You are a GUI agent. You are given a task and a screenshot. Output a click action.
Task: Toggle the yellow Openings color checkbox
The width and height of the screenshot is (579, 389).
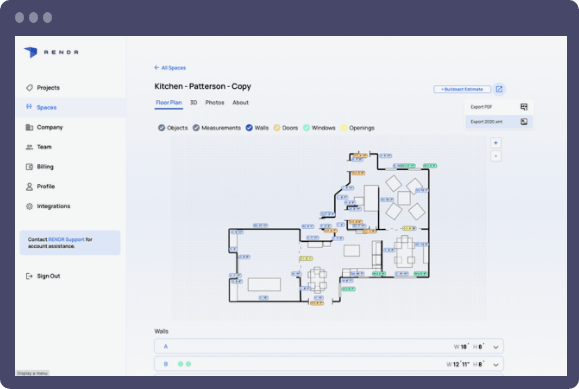344,128
